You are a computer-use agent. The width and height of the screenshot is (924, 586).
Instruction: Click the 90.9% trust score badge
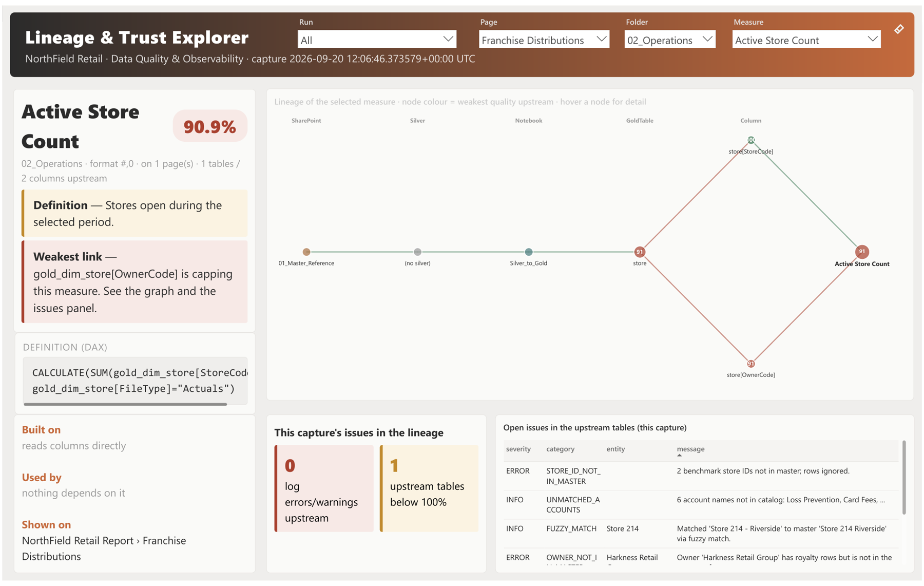[x=210, y=126]
